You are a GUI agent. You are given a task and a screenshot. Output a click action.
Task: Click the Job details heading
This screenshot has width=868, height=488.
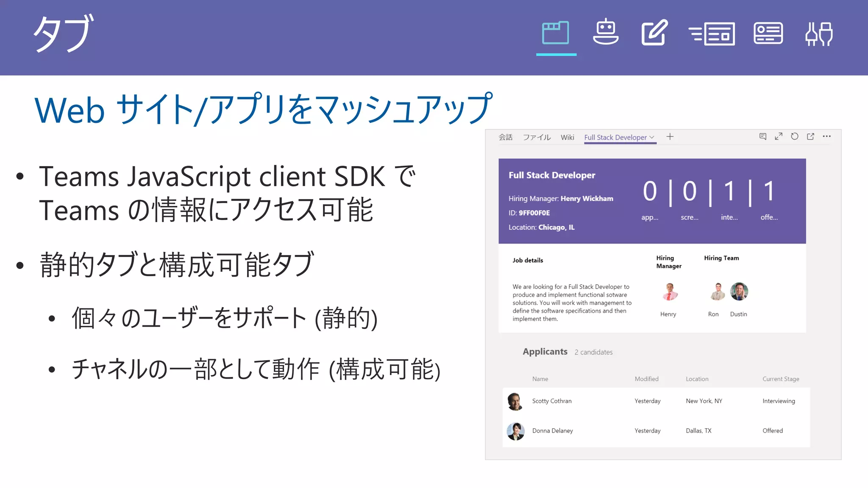(x=528, y=261)
